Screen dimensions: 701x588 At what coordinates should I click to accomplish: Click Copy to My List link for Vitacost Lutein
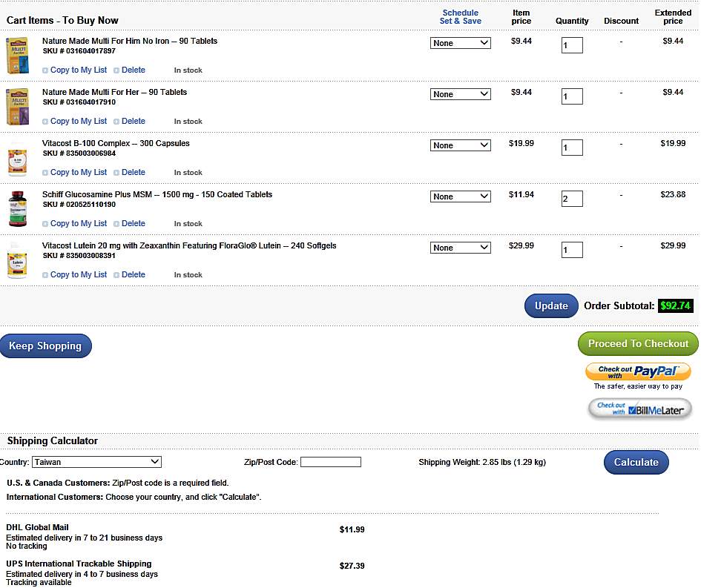(x=79, y=275)
